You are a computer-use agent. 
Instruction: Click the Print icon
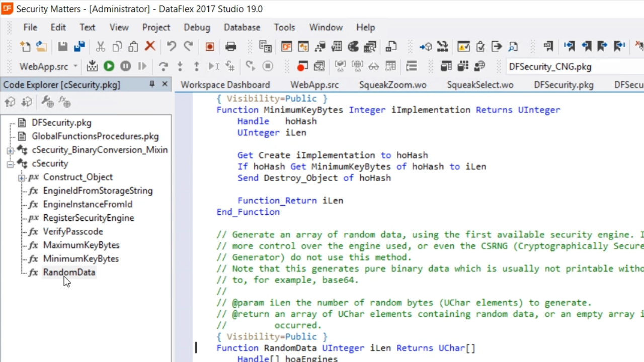231,47
